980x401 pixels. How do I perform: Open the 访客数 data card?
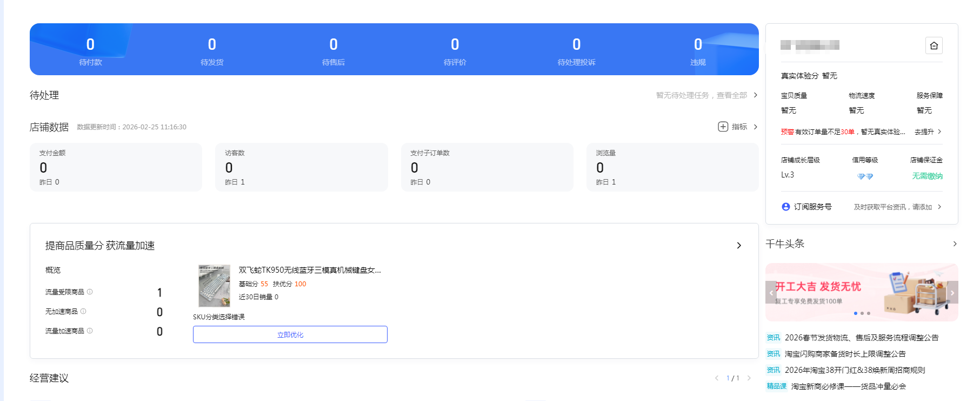302,167
